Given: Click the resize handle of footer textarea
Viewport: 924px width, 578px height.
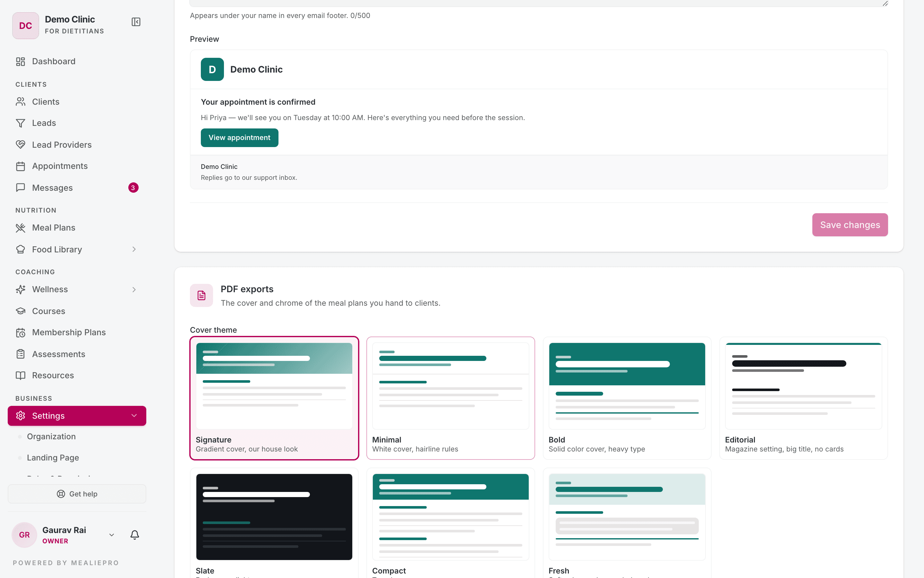Looking at the screenshot, I should coord(885,4).
